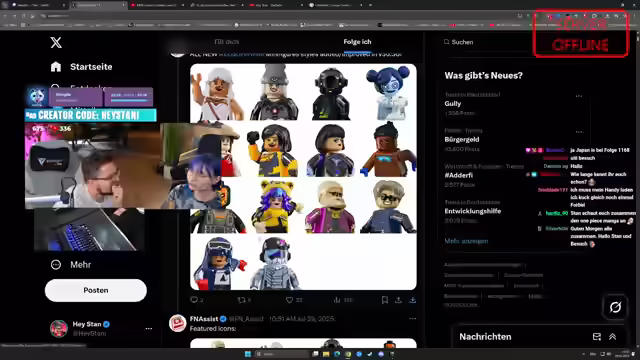Compose a new message in Nachrichten
Viewport: 640px width, 360px height.
[597, 337]
